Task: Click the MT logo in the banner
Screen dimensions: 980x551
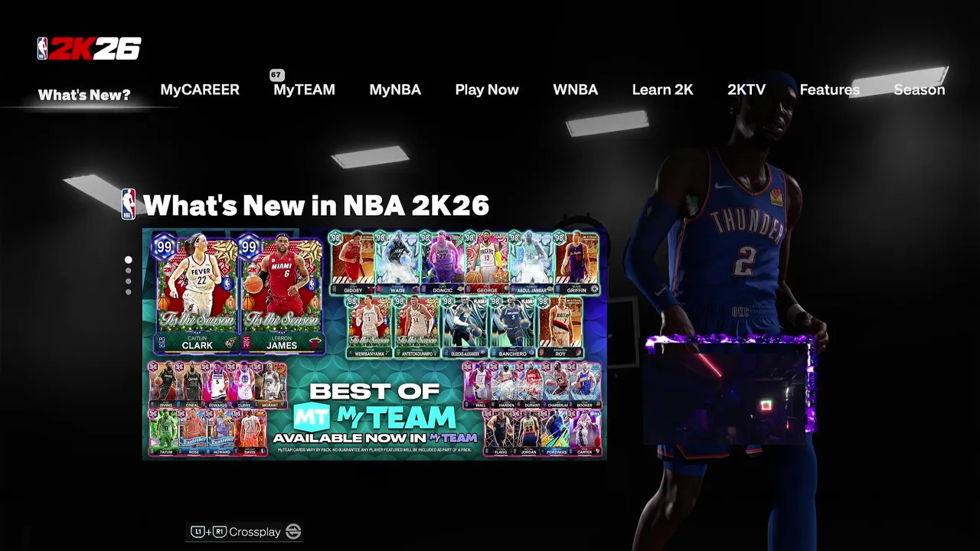Action: pos(312,417)
